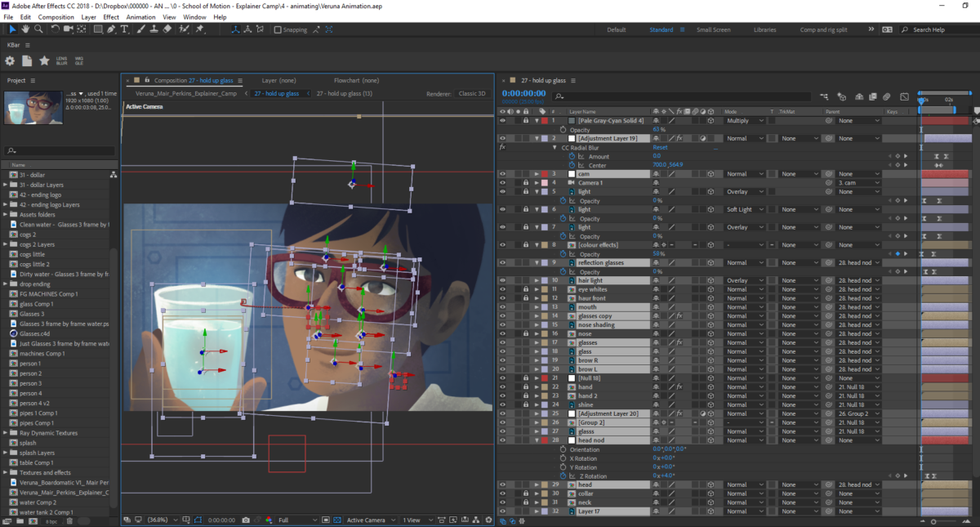The height and width of the screenshot is (527, 980).
Task: Toggle Amount stopwatch under CC Radial Blur
Action: click(572, 156)
